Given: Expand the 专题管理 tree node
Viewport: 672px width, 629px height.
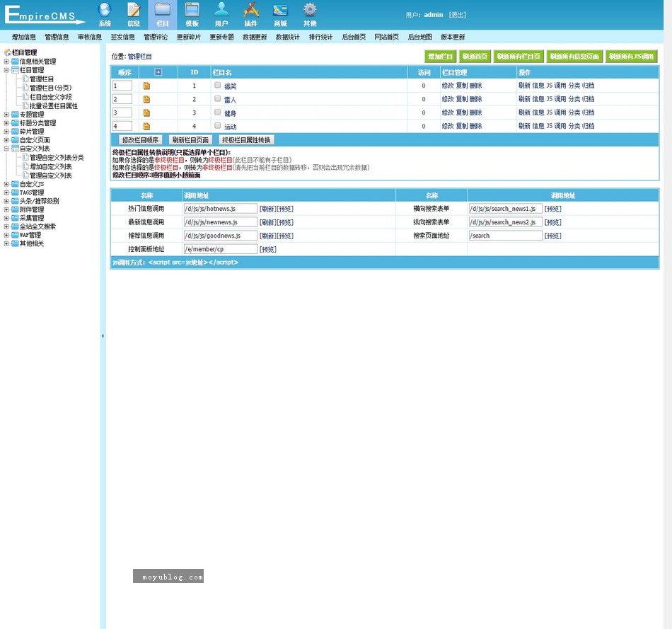Looking at the screenshot, I should click(x=6, y=115).
